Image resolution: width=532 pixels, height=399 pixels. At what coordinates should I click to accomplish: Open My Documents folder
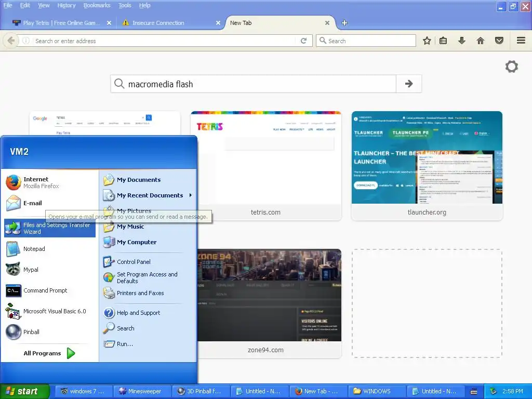tap(148, 179)
